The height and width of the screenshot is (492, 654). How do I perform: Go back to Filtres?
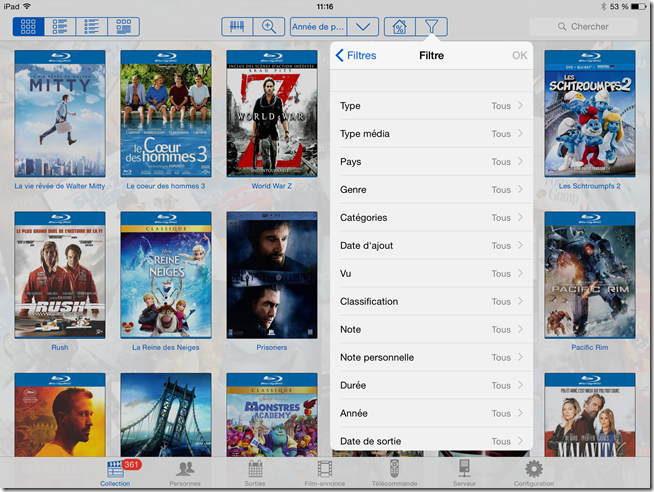pyautogui.click(x=356, y=55)
